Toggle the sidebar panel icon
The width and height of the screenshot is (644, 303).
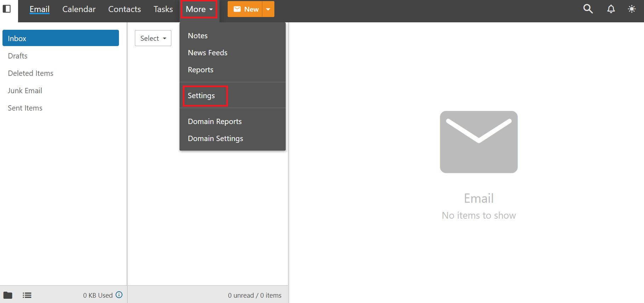coord(7,9)
